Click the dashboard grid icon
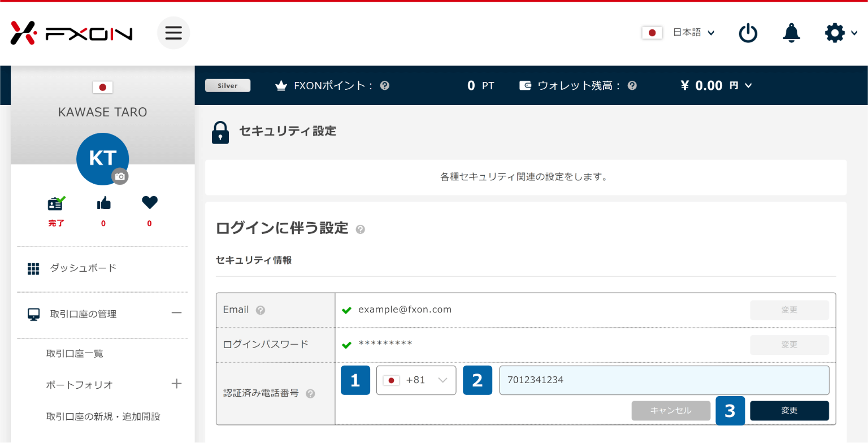Screen dimensions: 868x443 coord(33,268)
